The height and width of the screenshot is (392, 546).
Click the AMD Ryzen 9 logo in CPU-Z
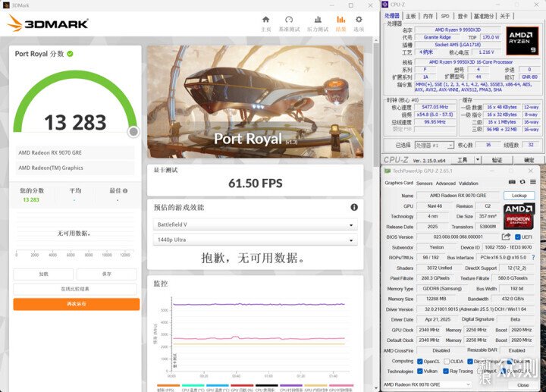coord(522,41)
